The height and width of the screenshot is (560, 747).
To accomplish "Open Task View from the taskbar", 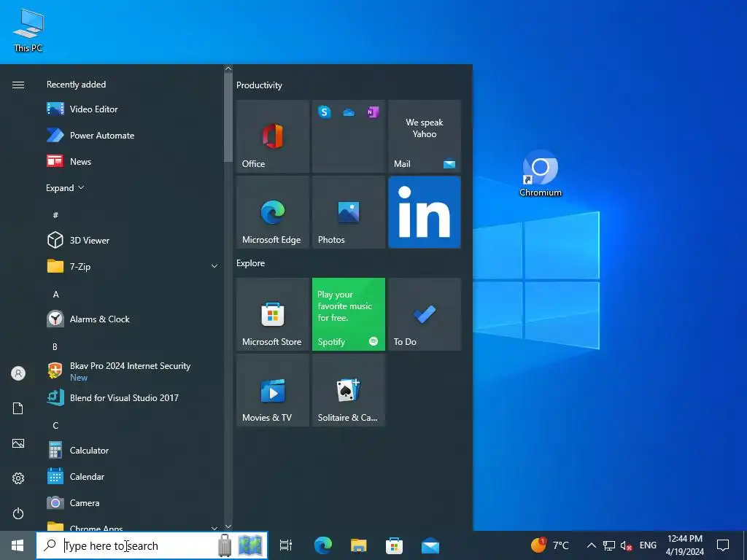I will pyautogui.click(x=286, y=545).
